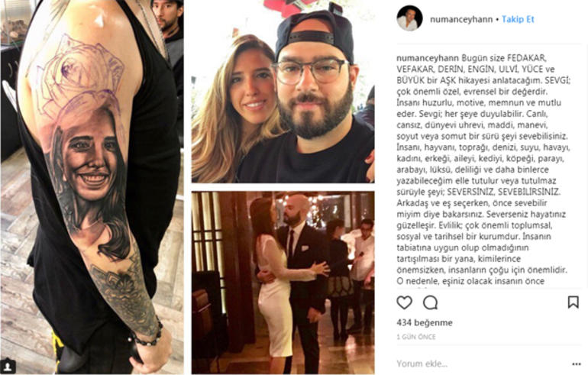Viewport: 588px width, 375px height.
Task: Open the three-dots more options menu
Action: click(x=577, y=364)
